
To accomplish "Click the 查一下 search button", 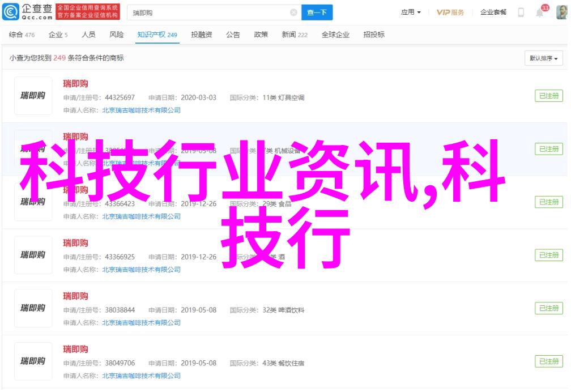I will pyautogui.click(x=317, y=13).
